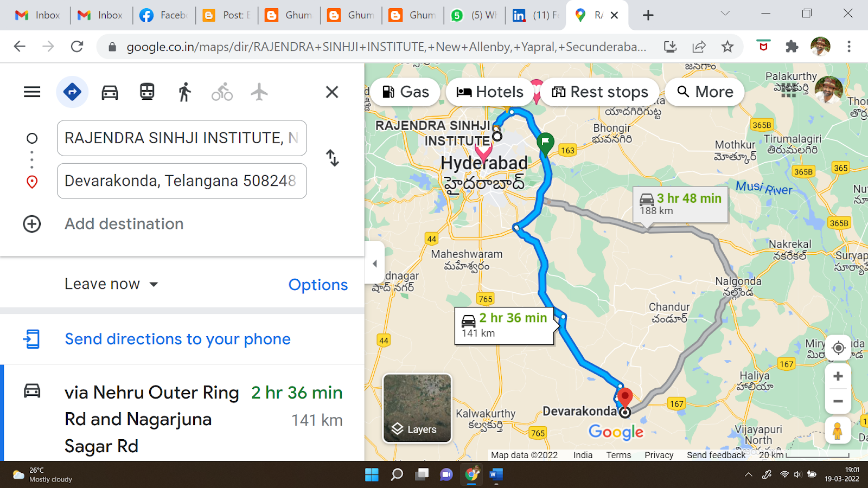Open the Leave now dropdown
This screenshot has height=488, width=868.
coord(111,284)
